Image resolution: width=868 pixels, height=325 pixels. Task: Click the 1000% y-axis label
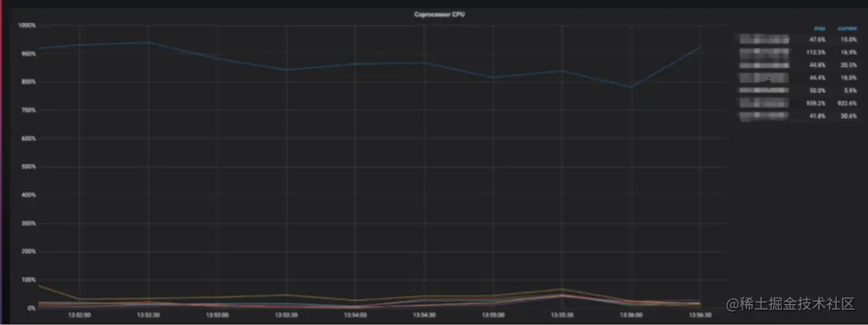pos(27,26)
